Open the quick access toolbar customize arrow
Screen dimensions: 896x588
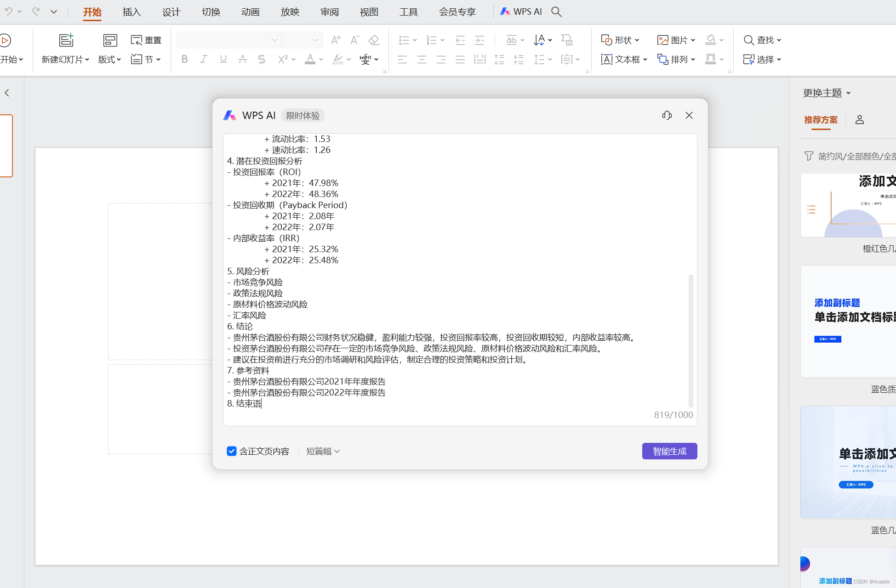coord(54,11)
